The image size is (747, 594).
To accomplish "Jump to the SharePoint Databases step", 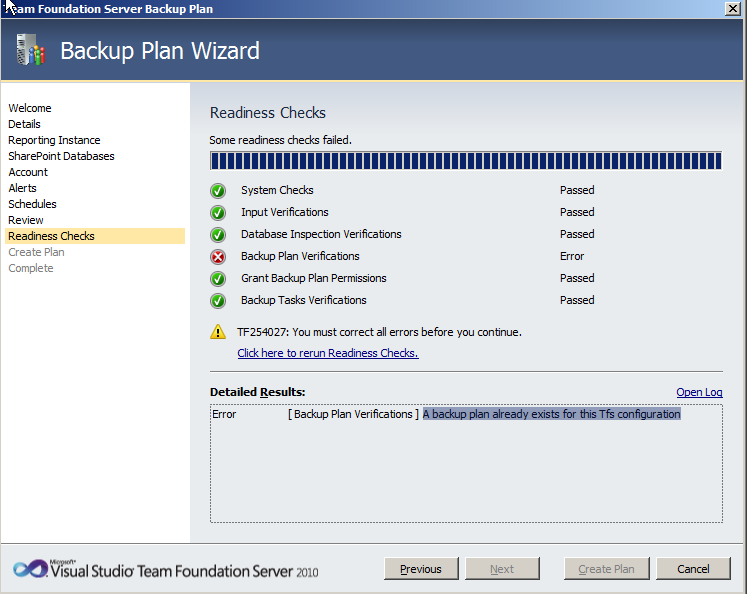I will (61, 156).
